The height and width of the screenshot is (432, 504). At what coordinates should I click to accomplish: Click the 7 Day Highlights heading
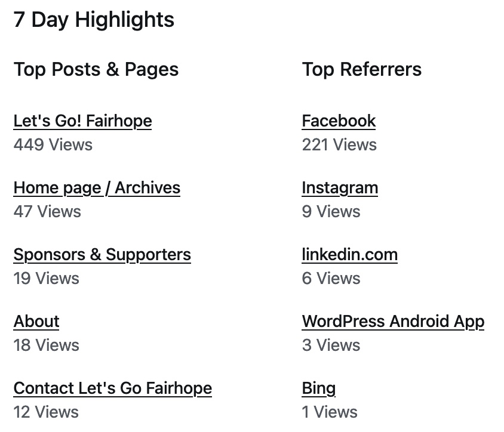tap(94, 20)
